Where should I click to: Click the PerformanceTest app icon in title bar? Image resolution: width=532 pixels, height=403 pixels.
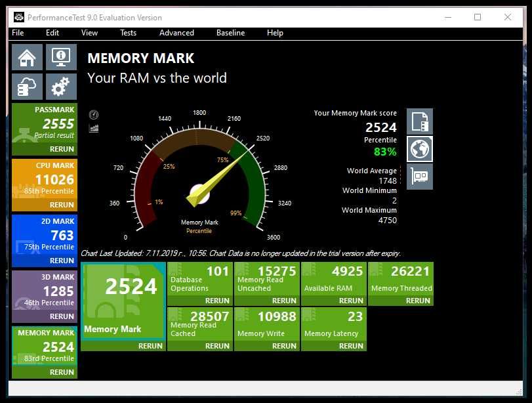[19, 17]
